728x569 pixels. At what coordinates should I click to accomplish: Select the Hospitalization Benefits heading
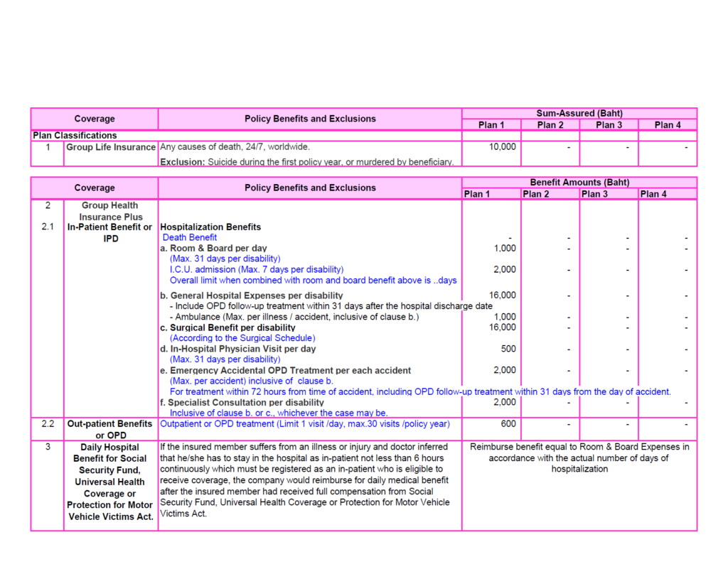pos(210,227)
